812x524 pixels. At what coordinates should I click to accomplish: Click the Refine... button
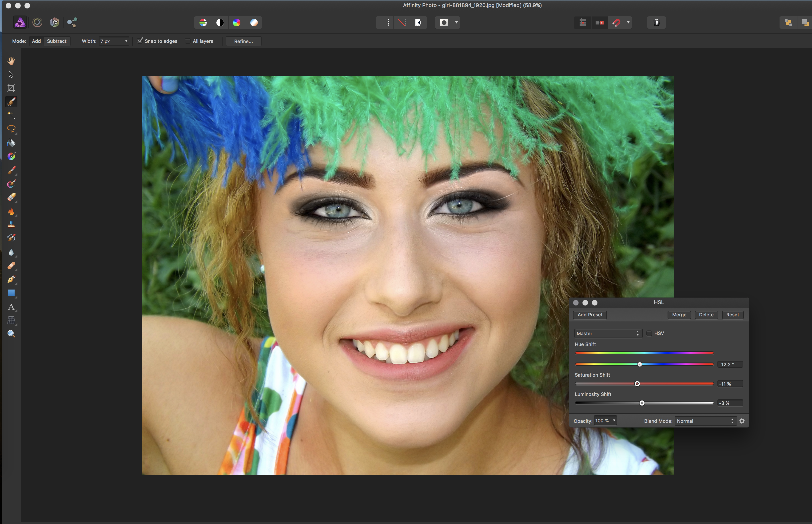click(243, 41)
